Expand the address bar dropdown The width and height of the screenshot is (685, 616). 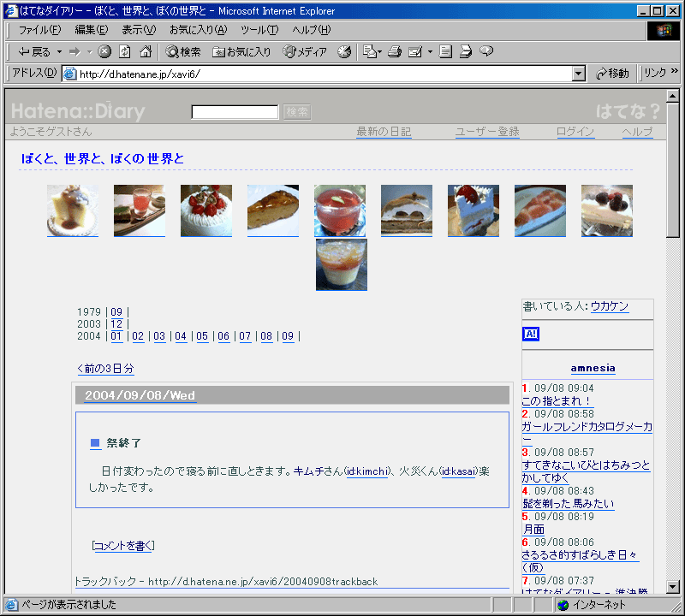click(x=579, y=74)
